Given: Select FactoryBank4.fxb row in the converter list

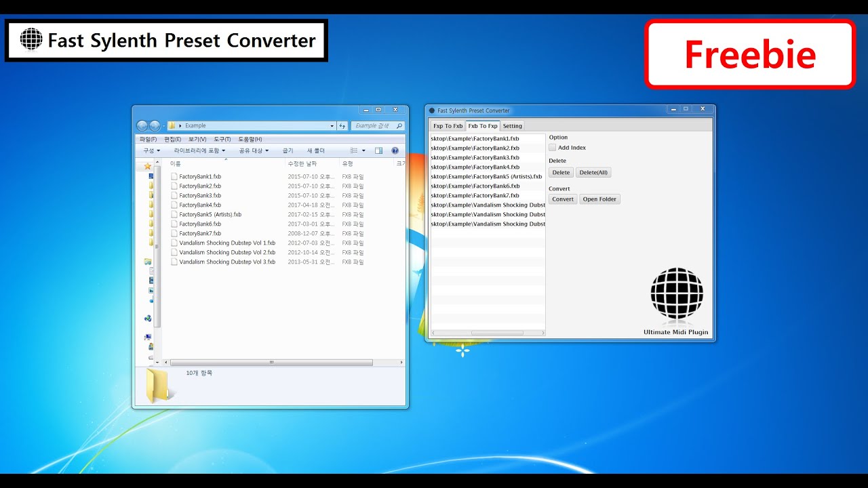Looking at the screenshot, I should pos(488,167).
